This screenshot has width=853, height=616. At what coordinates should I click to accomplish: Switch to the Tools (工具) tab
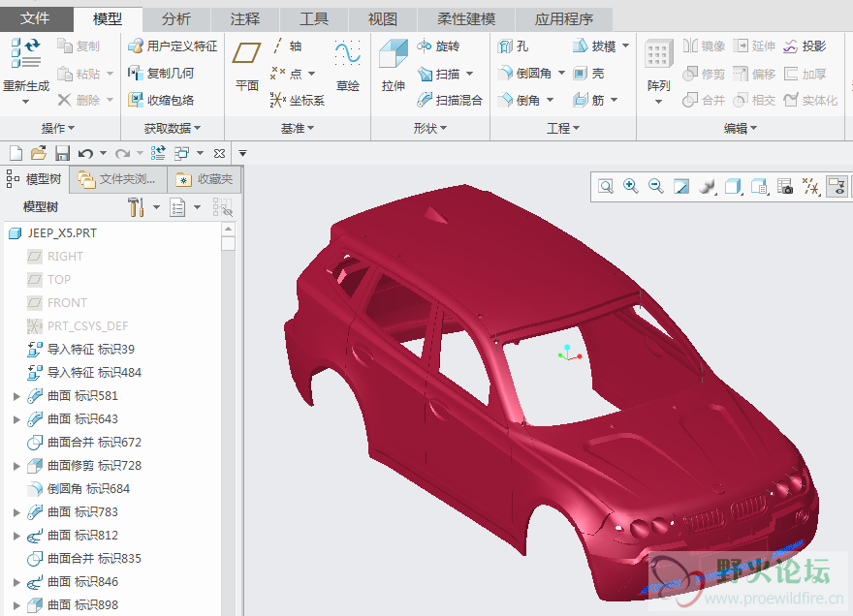[x=314, y=19]
